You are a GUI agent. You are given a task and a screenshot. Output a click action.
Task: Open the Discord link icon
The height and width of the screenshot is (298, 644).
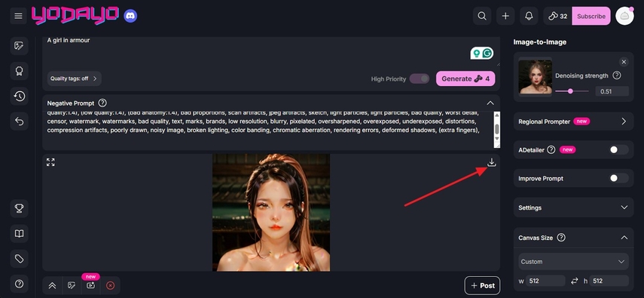pos(130,16)
